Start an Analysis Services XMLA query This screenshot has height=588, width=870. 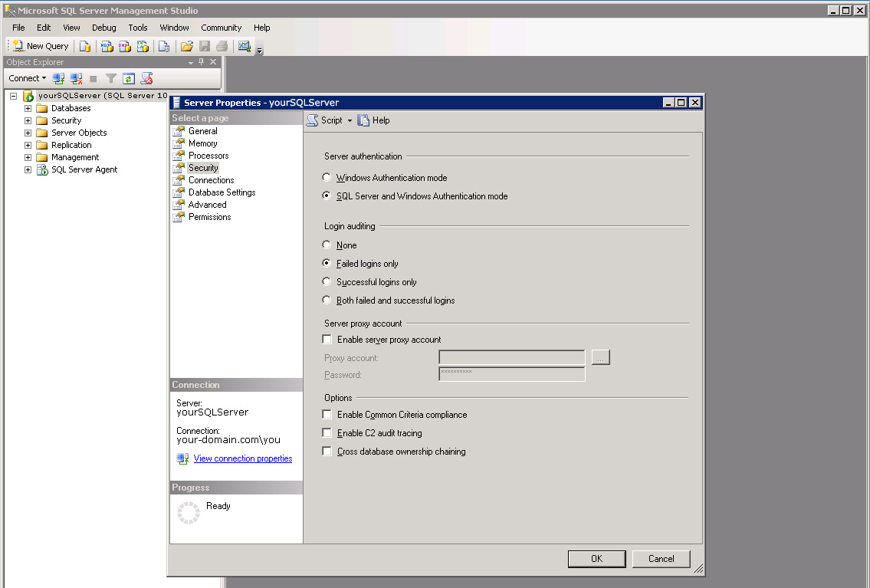click(x=143, y=47)
